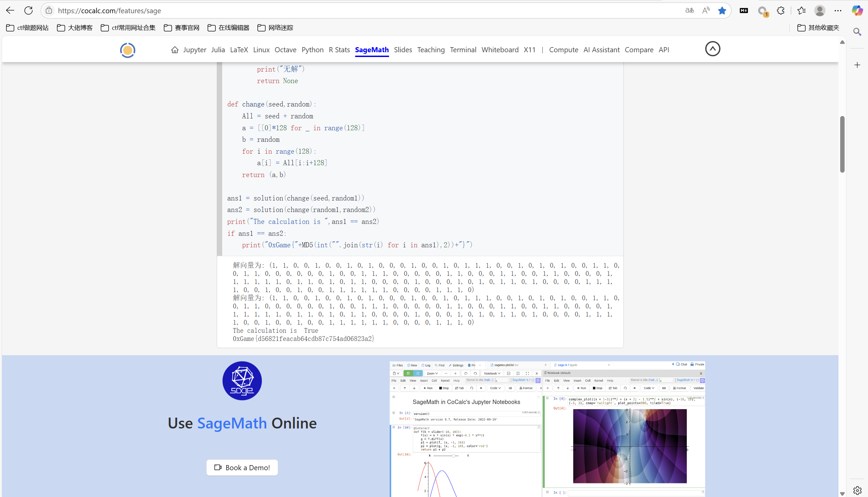Open the 在线编辑器 bookmark folder

(x=228, y=28)
